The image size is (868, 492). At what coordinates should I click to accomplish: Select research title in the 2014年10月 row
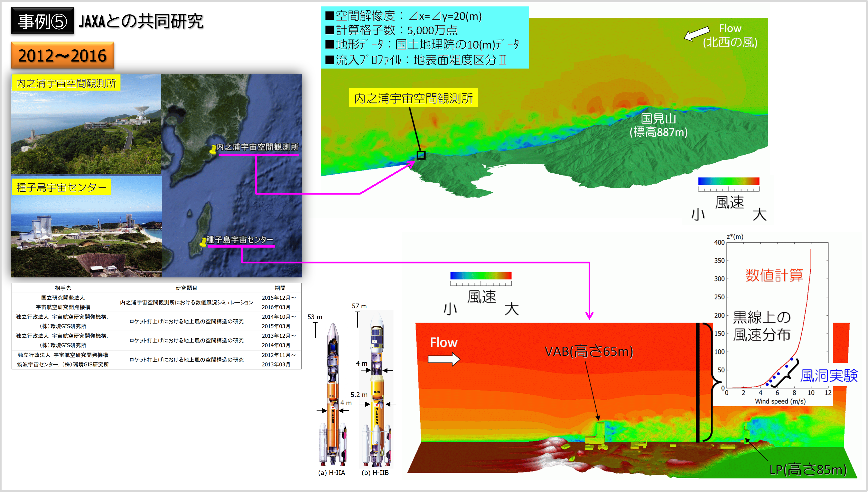click(186, 321)
